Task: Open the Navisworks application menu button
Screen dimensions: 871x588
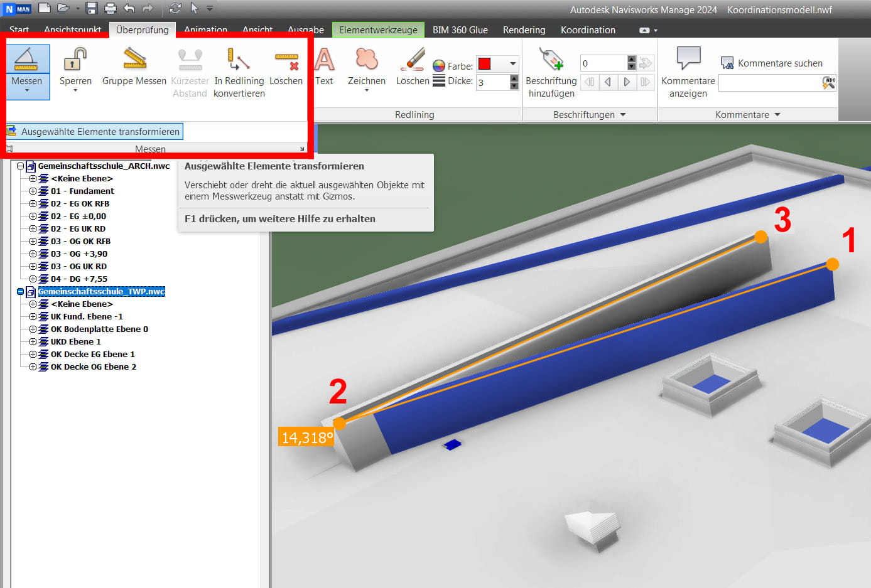Action: click(17, 9)
